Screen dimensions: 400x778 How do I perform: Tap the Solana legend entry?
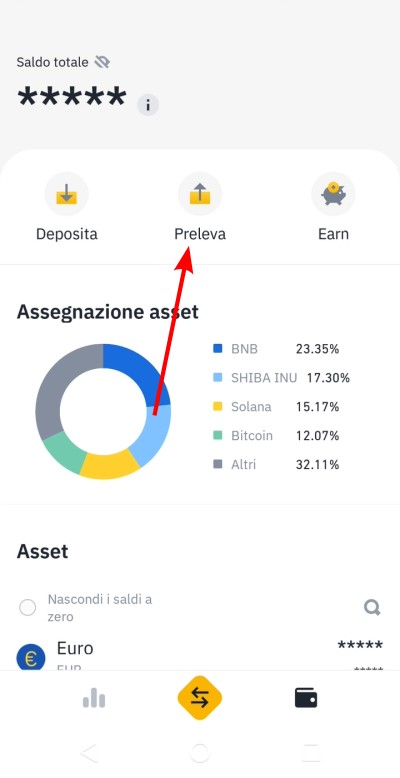276,407
